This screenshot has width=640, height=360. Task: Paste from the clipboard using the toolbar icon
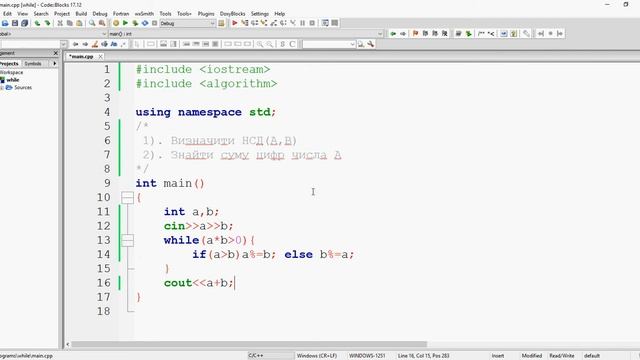[79, 23]
